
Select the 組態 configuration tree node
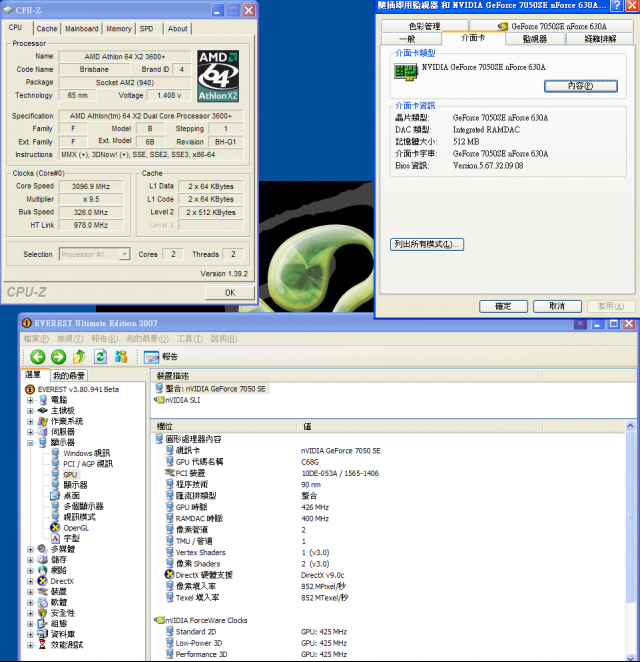coord(59,624)
